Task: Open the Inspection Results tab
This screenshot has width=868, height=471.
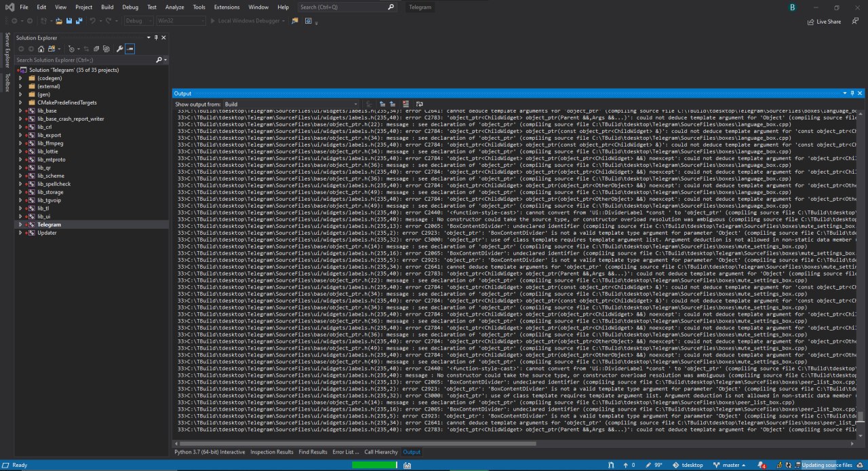Action: pos(271,452)
